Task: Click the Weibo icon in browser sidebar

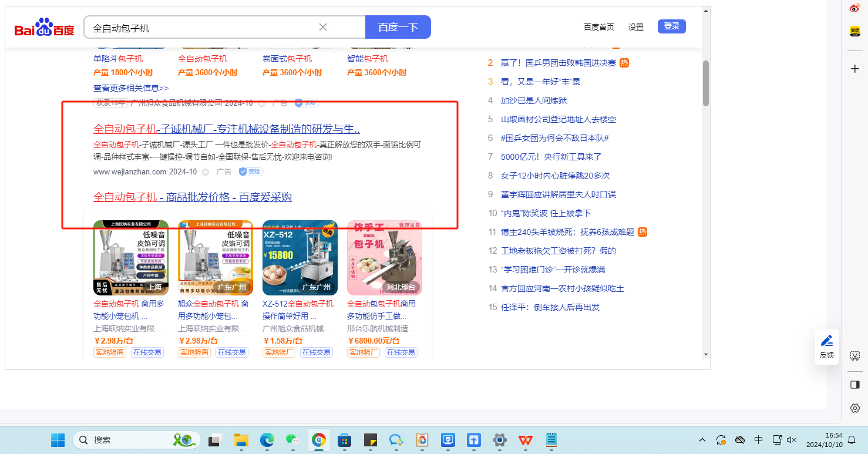Action: click(x=855, y=8)
